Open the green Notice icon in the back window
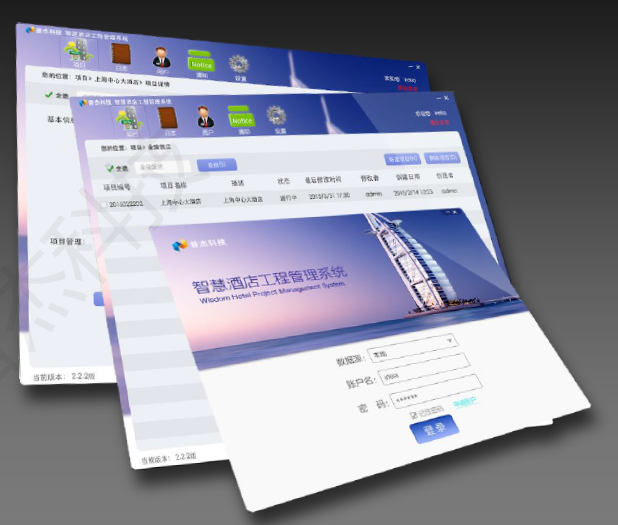The image size is (618, 525). click(201, 62)
